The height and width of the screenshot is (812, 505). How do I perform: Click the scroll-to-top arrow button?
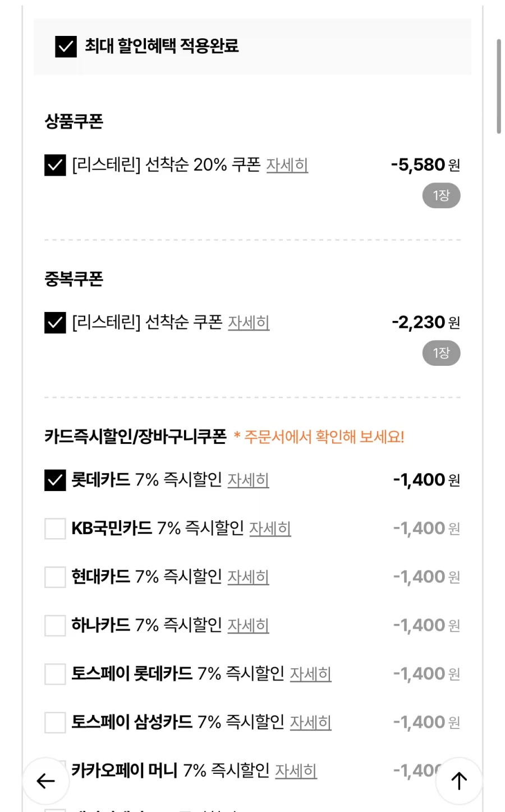458,781
